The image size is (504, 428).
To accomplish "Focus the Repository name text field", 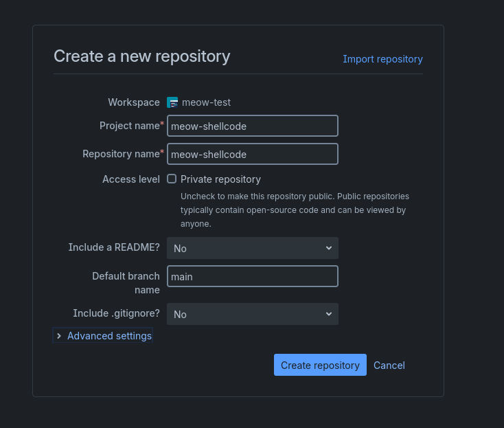I will coord(253,154).
